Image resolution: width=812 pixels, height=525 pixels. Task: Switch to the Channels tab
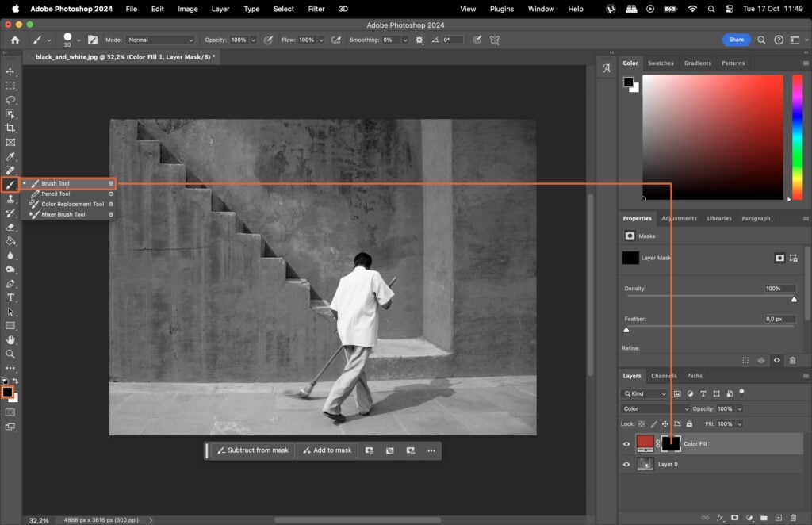pyautogui.click(x=665, y=376)
